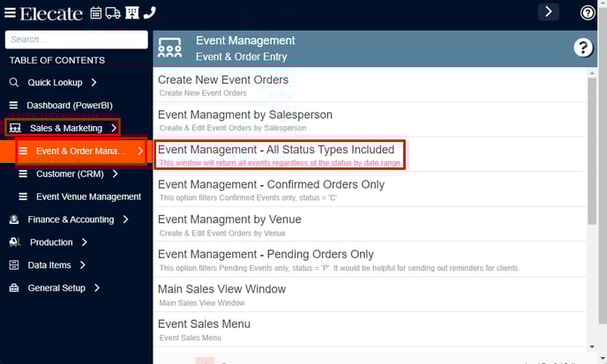The image size is (607, 364).
Task: Click the Quick Lookup magnifier icon
Action: click(x=14, y=82)
